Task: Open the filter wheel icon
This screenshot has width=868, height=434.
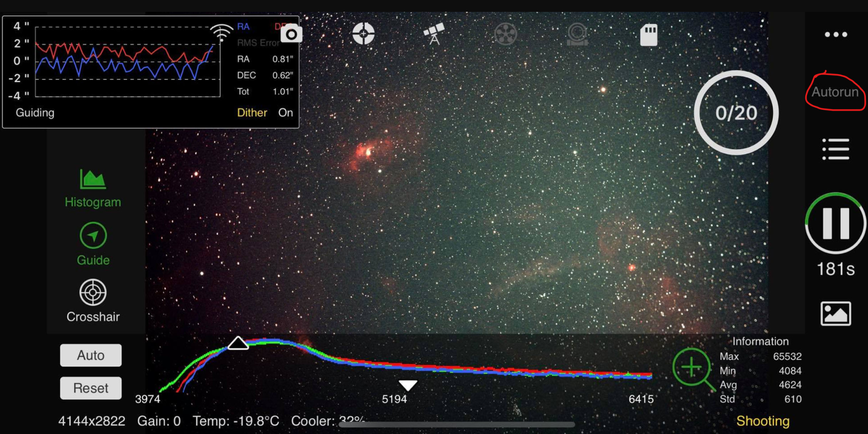Action: coord(506,34)
